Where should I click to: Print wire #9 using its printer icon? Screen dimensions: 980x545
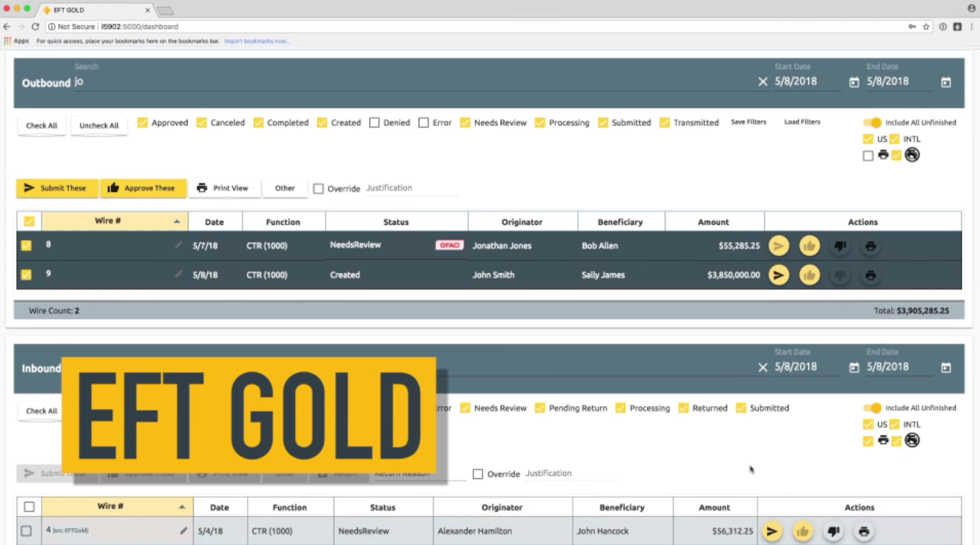870,275
